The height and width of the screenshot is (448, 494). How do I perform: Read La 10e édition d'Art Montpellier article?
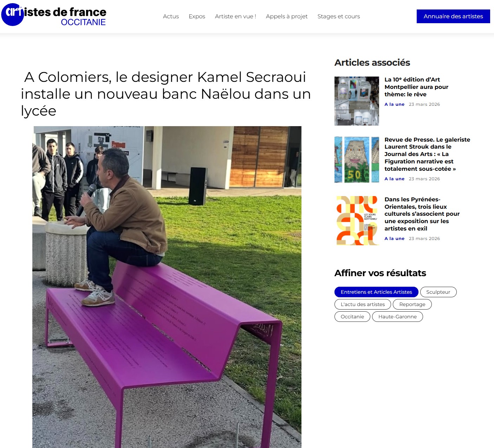[416, 87]
